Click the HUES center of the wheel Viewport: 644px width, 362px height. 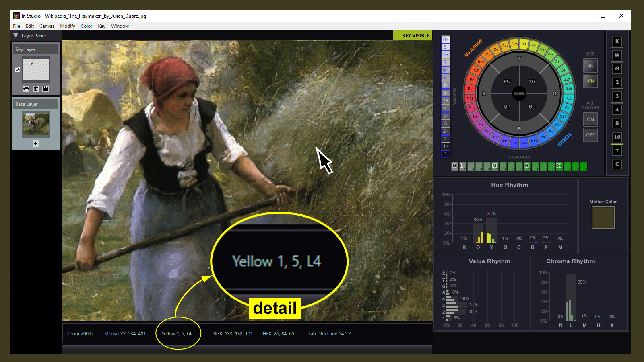click(x=519, y=93)
